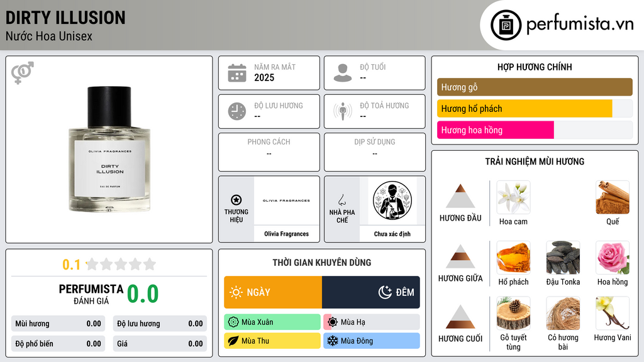Viewport: 644px width, 362px height.
Task: Click the Olivia Fragrances brand logo
Action: pyautogui.click(x=286, y=200)
